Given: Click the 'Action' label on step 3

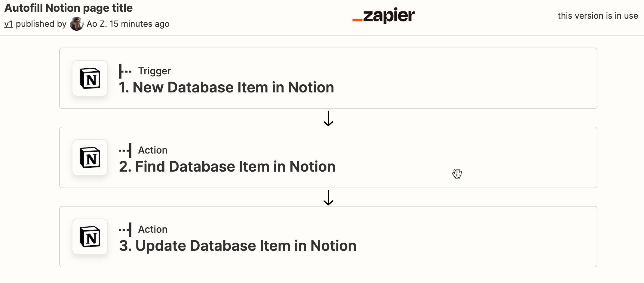Looking at the screenshot, I should 153,229.
